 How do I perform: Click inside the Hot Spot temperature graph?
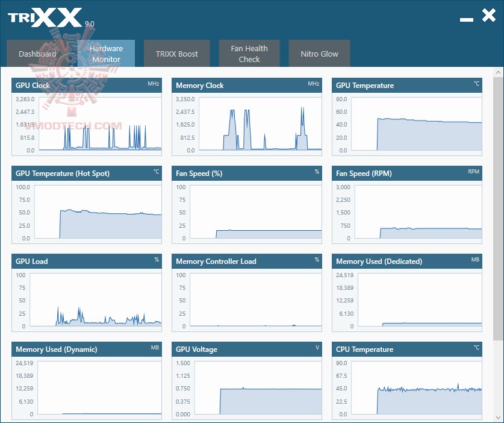tap(98, 211)
